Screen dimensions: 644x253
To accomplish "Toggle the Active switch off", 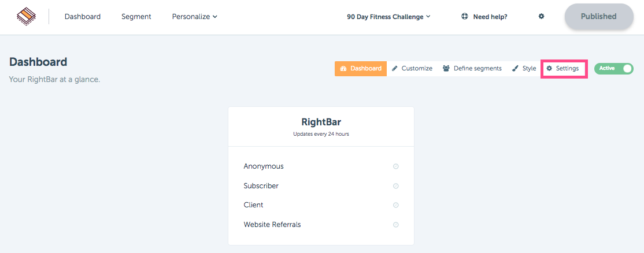I will click(x=613, y=69).
